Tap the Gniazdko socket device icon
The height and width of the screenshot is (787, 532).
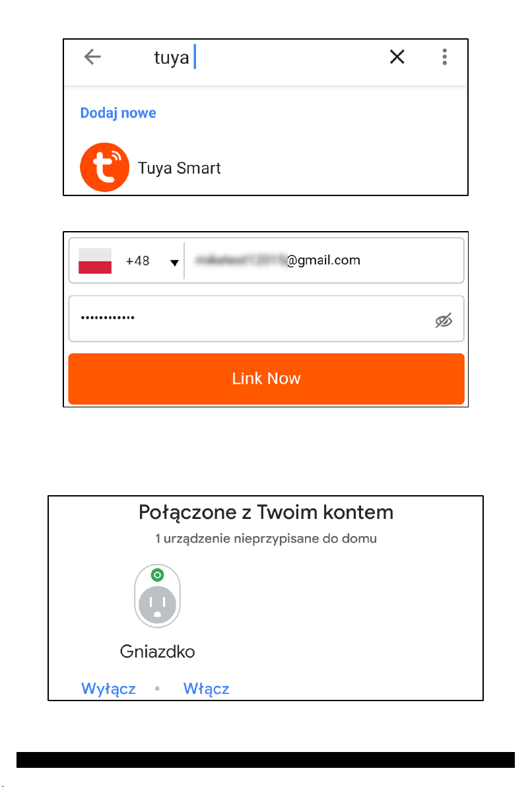coord(157,596)
